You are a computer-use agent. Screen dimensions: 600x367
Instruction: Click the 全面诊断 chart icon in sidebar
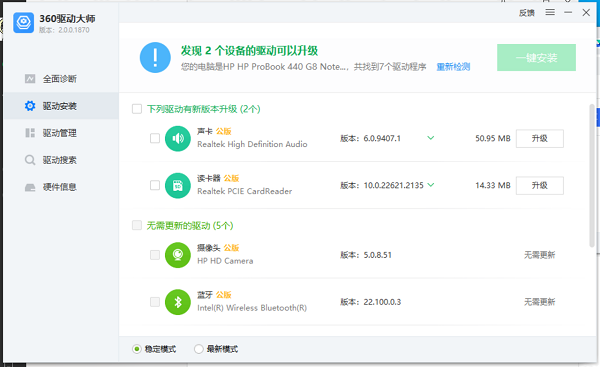pos(30,79)
